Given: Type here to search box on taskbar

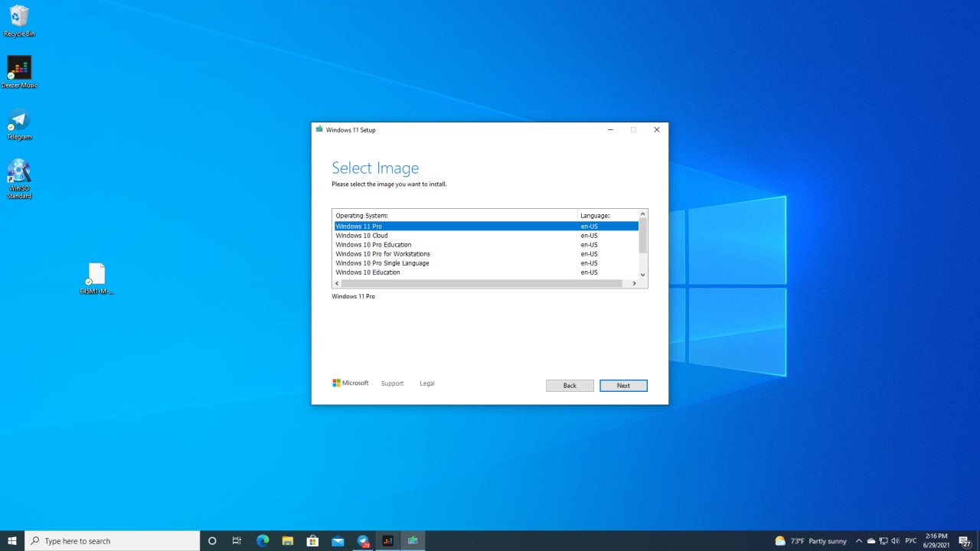Looking at the screenshot, I should point(113,541).
